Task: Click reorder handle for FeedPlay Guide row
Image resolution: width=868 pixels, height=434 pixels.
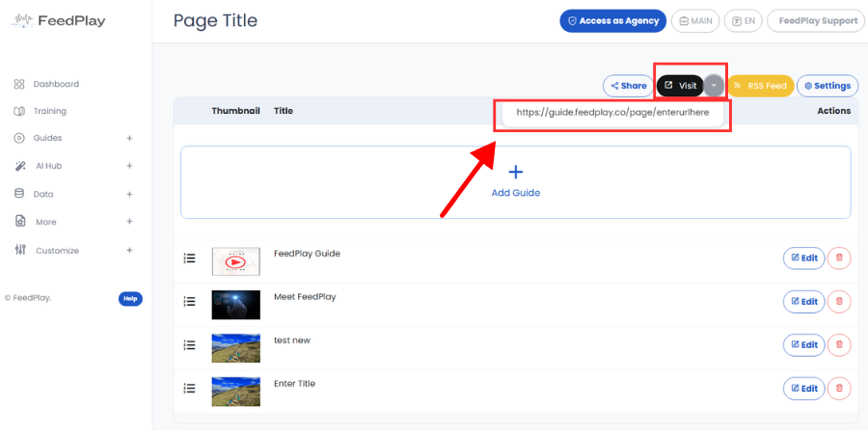Action: click(x=189, y=258)
